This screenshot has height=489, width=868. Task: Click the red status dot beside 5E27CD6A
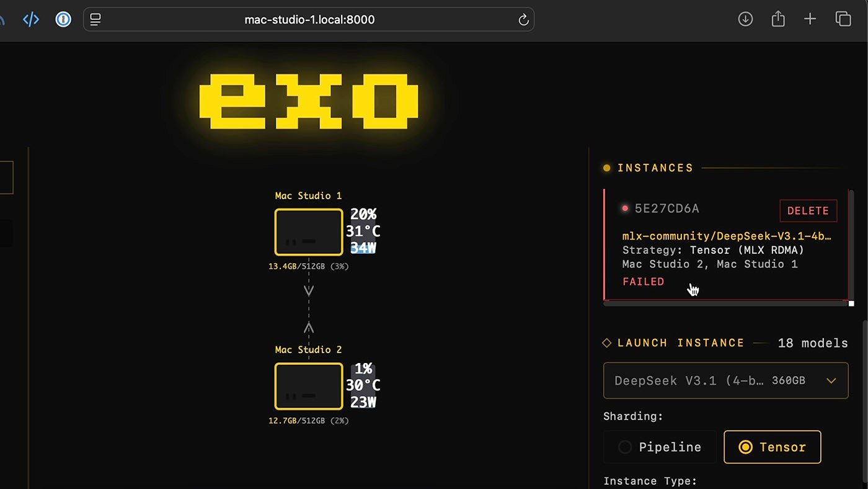(x=625, y=209)
